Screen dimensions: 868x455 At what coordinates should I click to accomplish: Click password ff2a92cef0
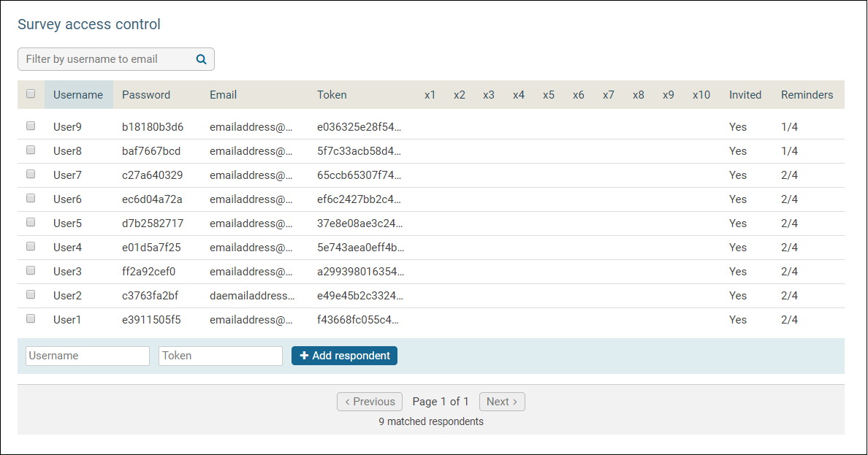pos(148,271)
